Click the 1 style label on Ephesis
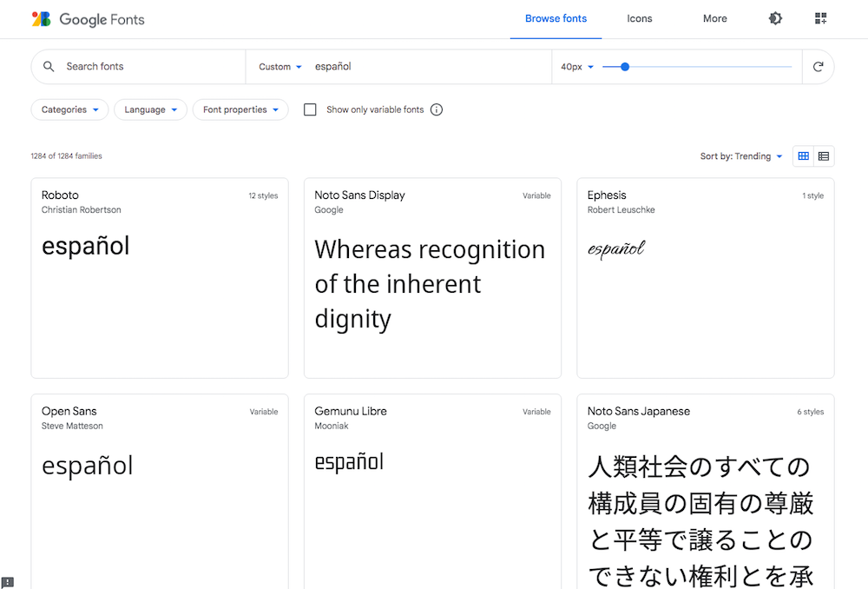 (x=812, y=195)
